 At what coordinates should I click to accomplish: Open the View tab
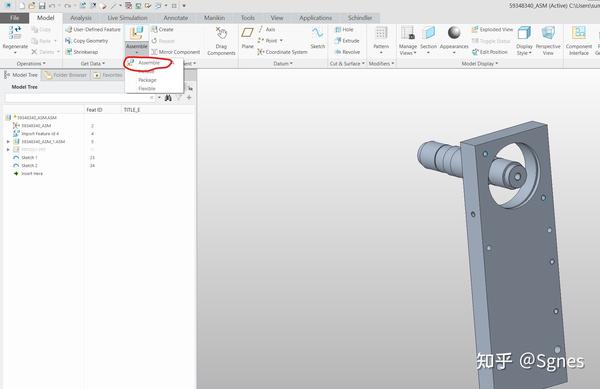click(x=277, y=18)
